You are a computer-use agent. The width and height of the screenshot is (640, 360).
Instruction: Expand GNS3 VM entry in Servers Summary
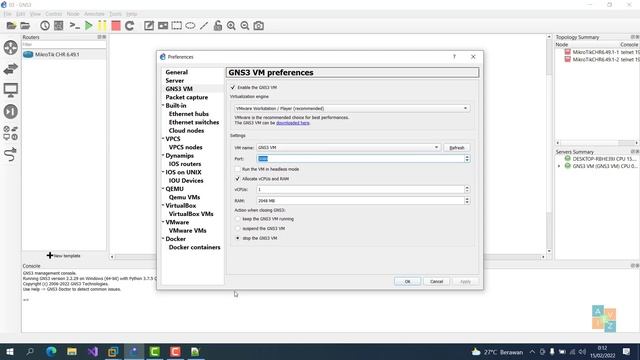(x=559, y=166)
